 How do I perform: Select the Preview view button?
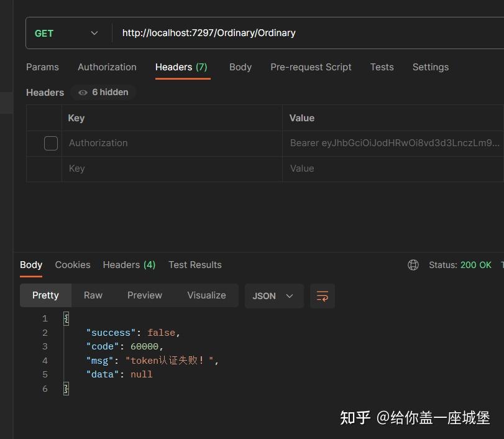tap(145, 295)
